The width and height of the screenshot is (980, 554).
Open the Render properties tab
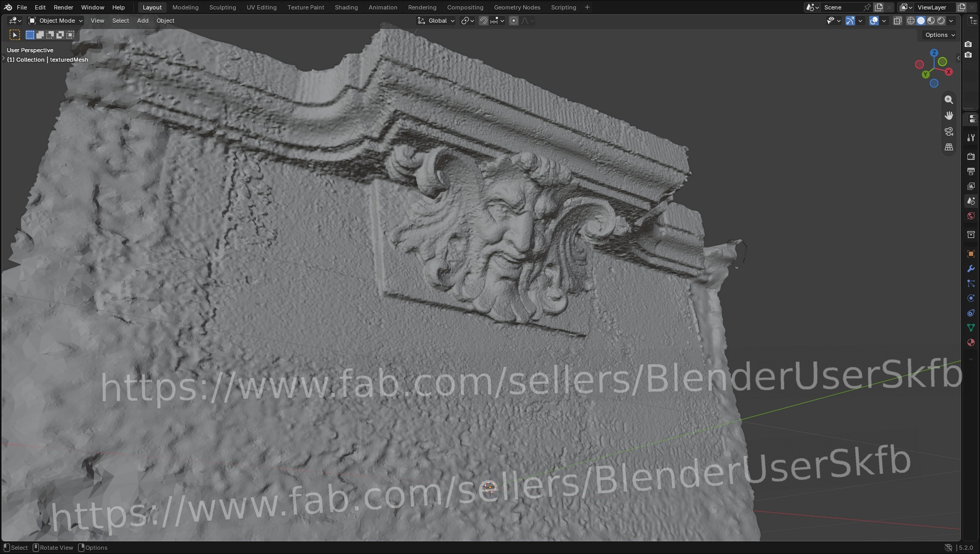[x=970, y=156]
